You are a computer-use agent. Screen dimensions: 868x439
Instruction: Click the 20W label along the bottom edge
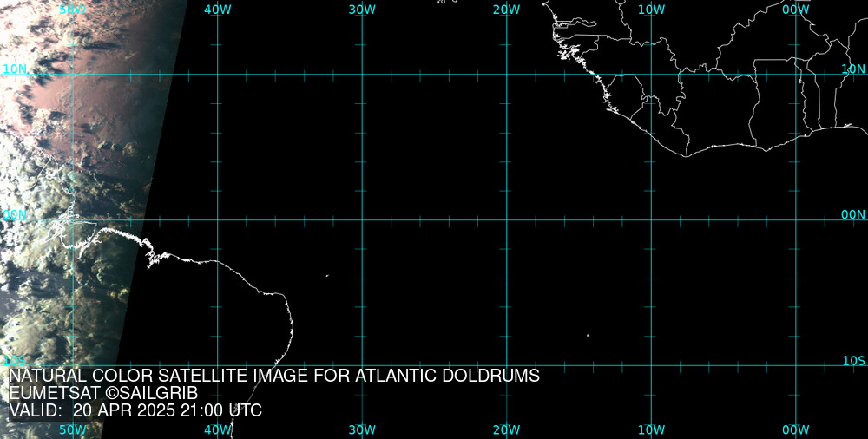[507, 429]
